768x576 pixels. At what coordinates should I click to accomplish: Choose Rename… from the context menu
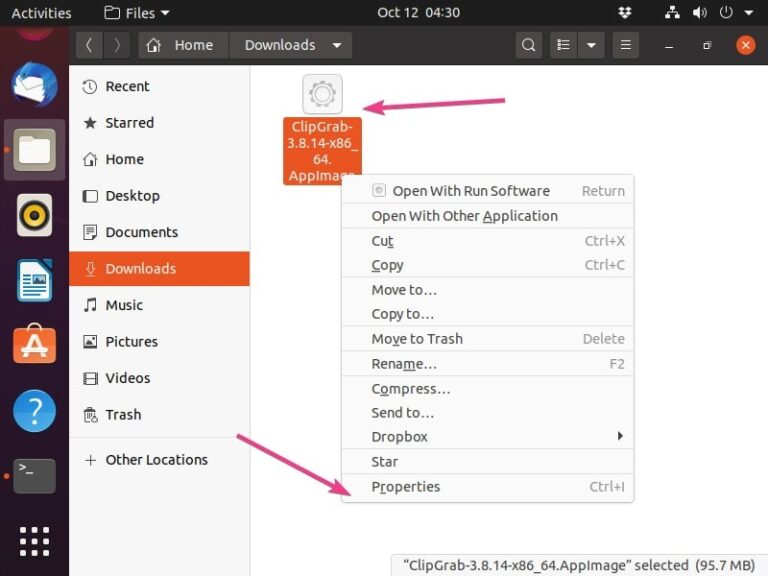pyautogui.click(x=487, y=364)
